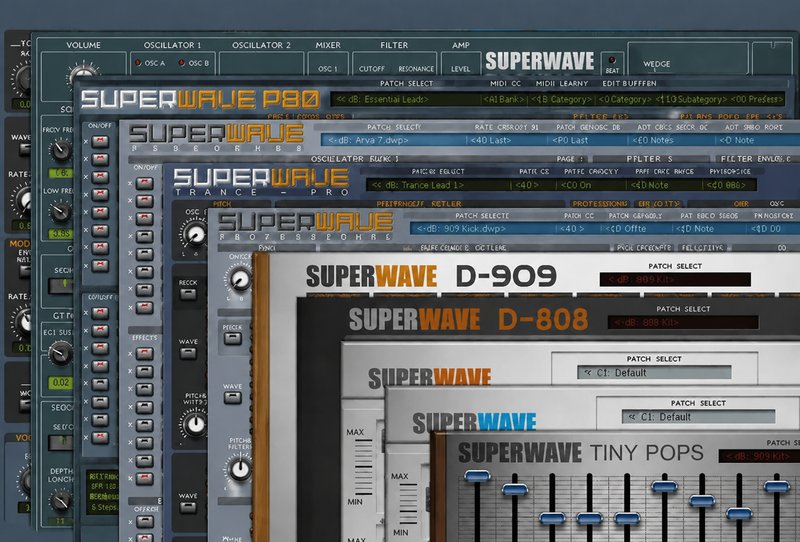The image size is (800, 542).
Task: Click the first Tiny Pops fader handle
Action: (x=478, y=476)
